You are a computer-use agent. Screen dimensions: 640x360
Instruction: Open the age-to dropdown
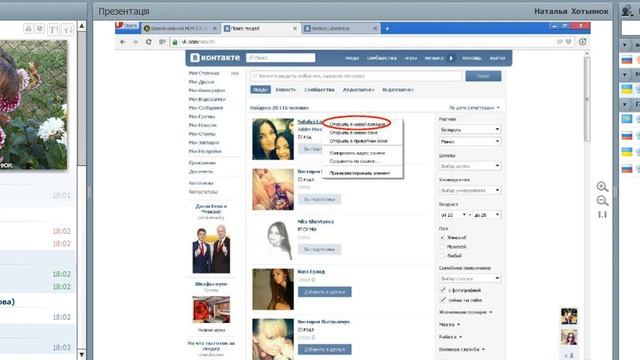click(x=487, y=215)
